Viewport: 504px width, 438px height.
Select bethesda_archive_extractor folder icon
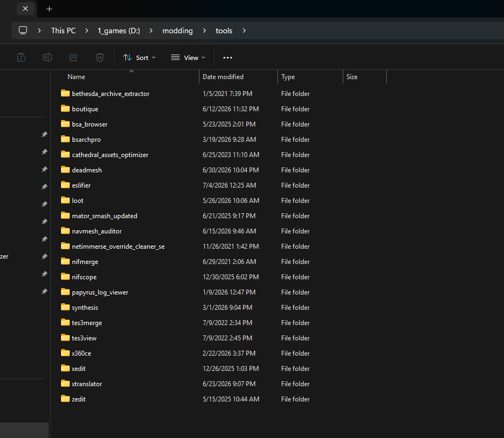(65, 93)
